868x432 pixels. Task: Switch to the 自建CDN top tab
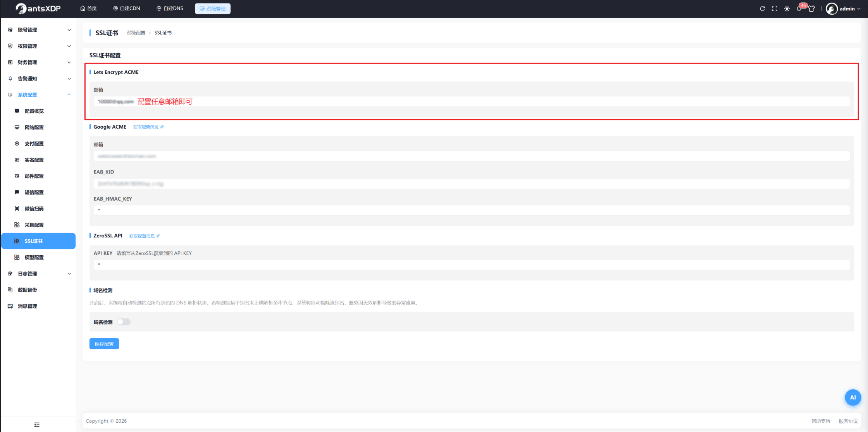(x=127, y=9)
